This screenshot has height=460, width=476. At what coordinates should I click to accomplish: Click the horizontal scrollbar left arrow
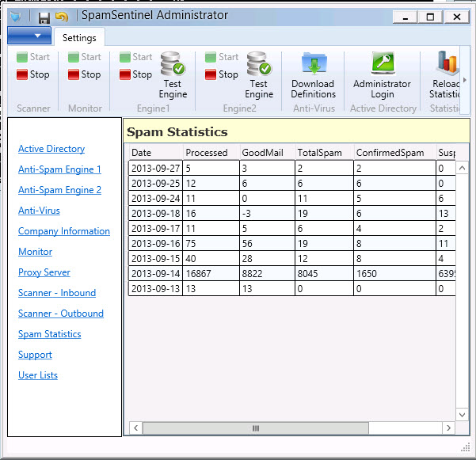[x=135, y=428]
